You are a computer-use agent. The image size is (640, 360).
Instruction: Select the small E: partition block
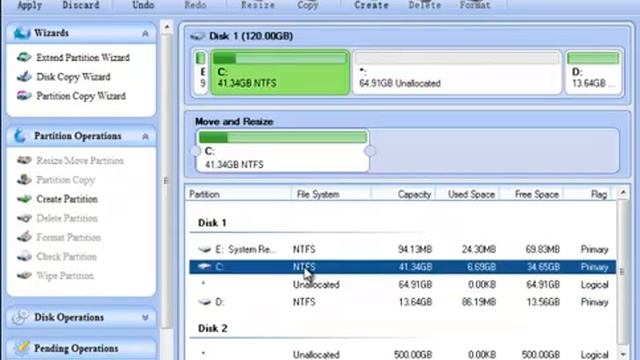[x=201, y=72]
